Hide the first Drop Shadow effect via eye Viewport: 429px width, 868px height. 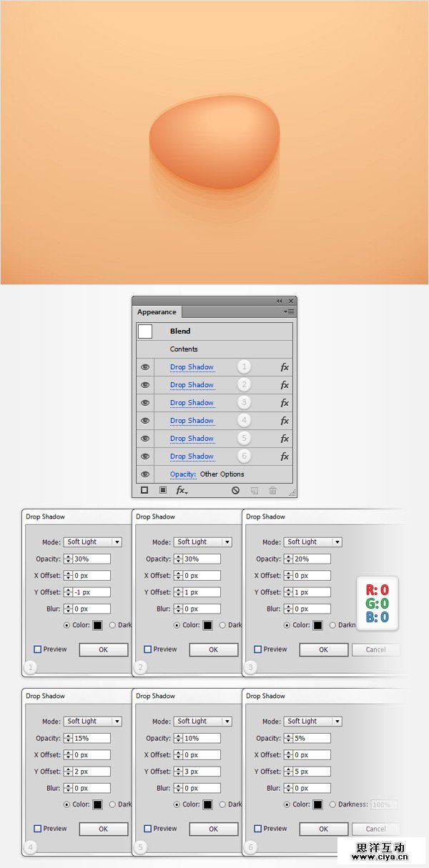145,367
